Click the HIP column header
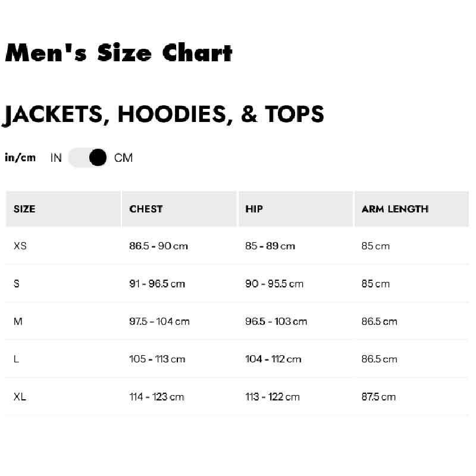This screenshot has width=476, height=476. (254, 209)
